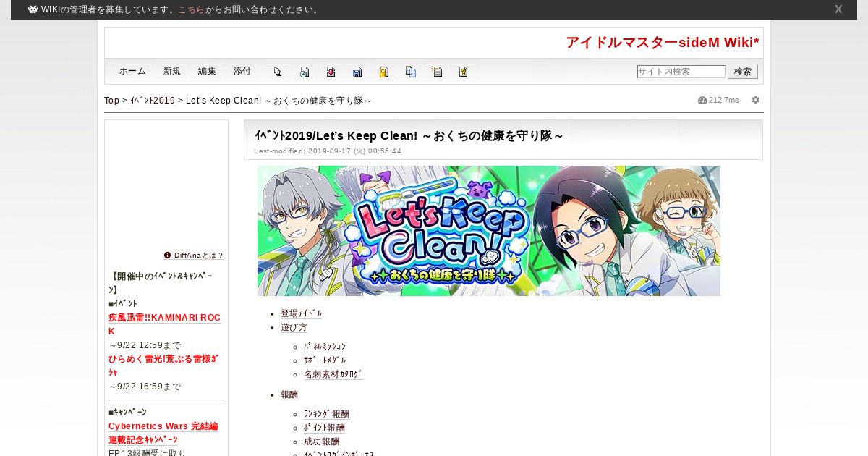
Task: Click the 212.7ms load time text
Action: 724,100
